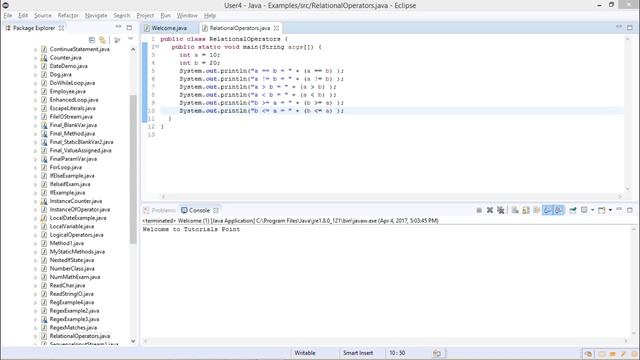This screenshot has width=640, height=360.
Task: Close the Package Explorer view
Action: (61, 28)
